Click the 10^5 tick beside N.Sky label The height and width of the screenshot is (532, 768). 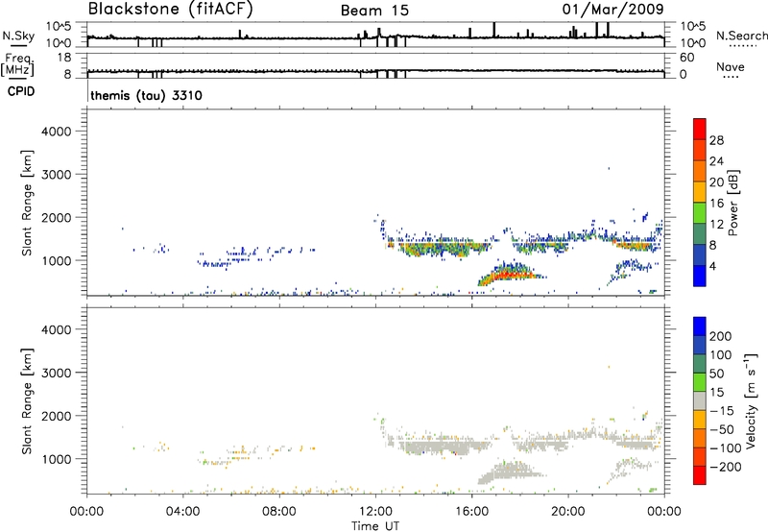59,26
